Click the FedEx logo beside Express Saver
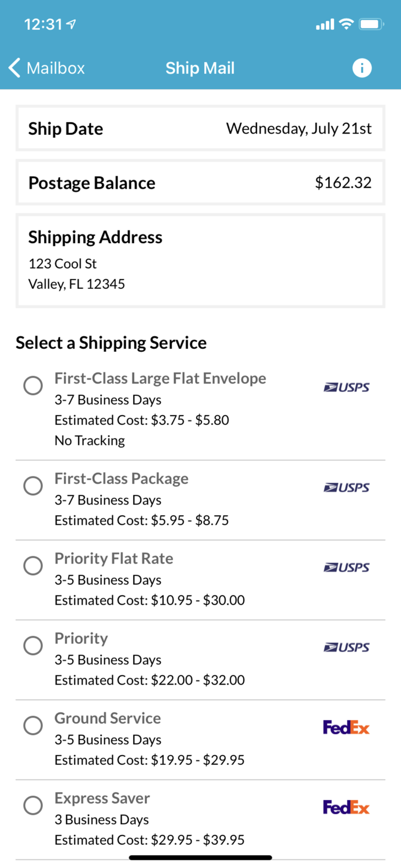The image size is (401, 868). pos(346,807)
